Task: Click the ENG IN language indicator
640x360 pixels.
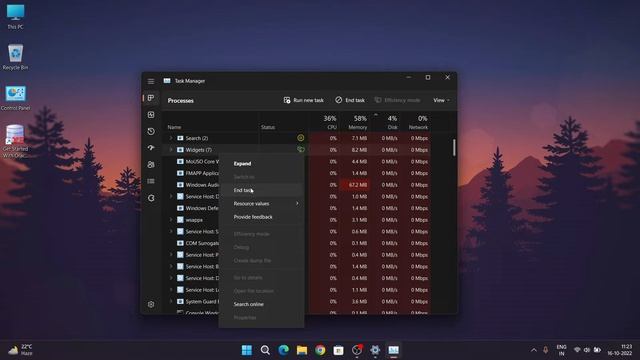Action: [561, 350]
